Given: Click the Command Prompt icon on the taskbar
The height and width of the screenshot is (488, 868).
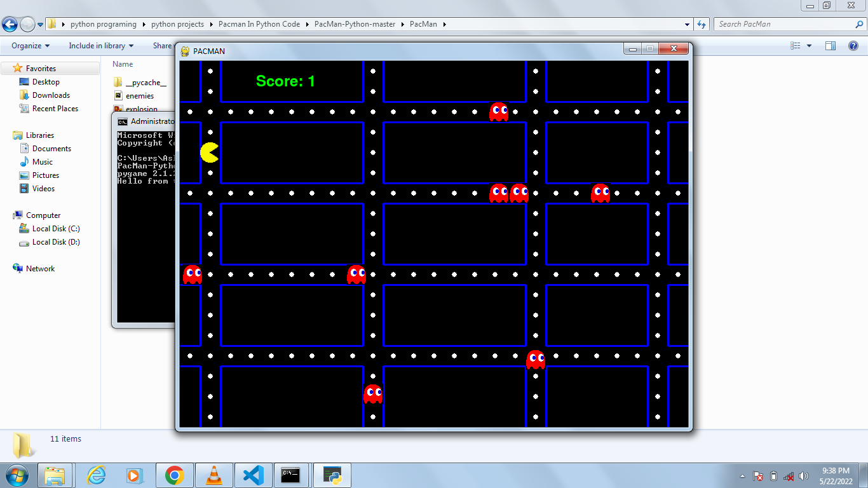Looking at the screenshot, I should coord(292,475).
